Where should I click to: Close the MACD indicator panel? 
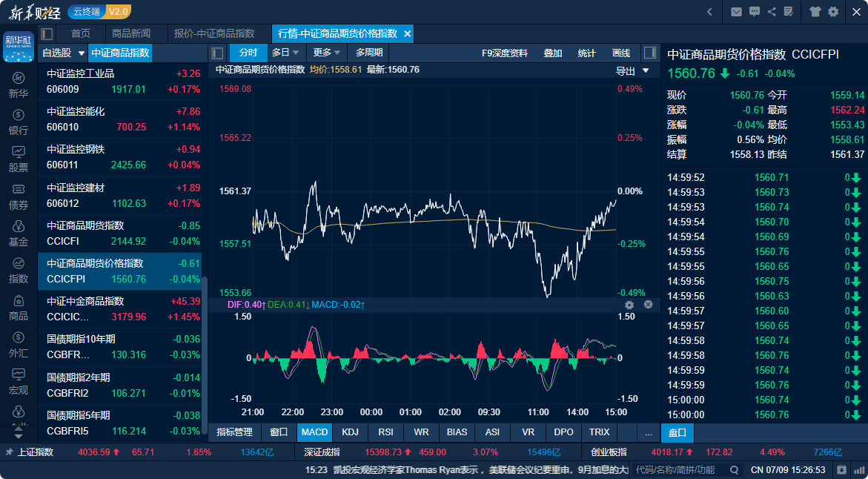click(x=649, y=305)
